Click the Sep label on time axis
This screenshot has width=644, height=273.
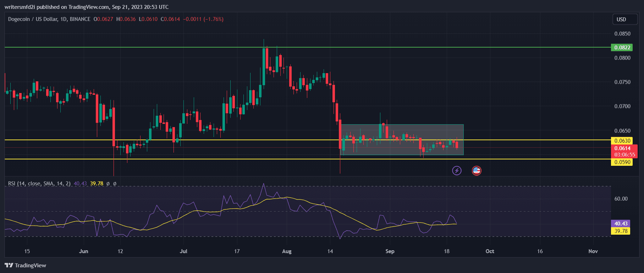tap(390, 251)
